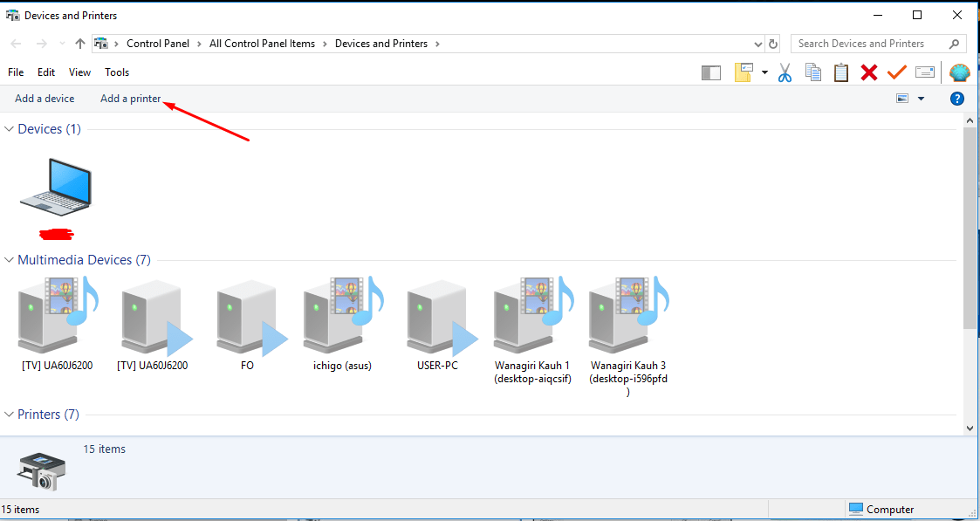This screenshot has width=980, height=521.
Task: Select the Cut icon on the toolbar
Action: (x=785, y=72)
